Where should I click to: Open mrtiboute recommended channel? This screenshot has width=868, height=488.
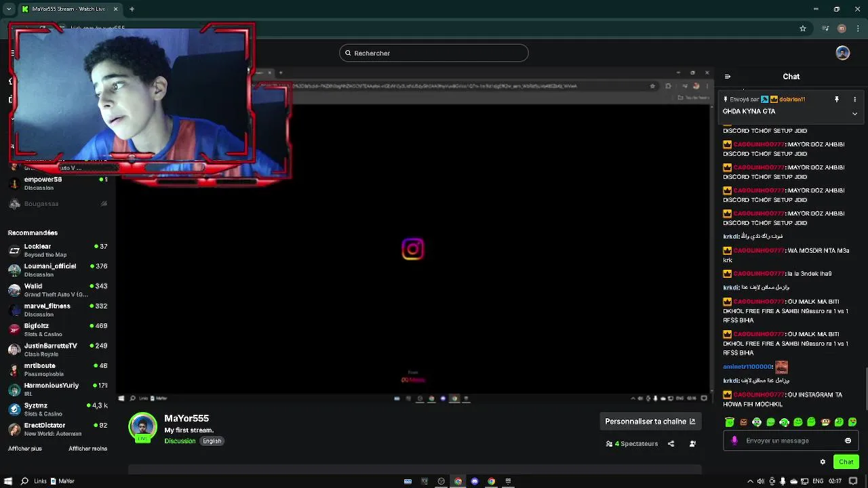(x=58, y=369)
